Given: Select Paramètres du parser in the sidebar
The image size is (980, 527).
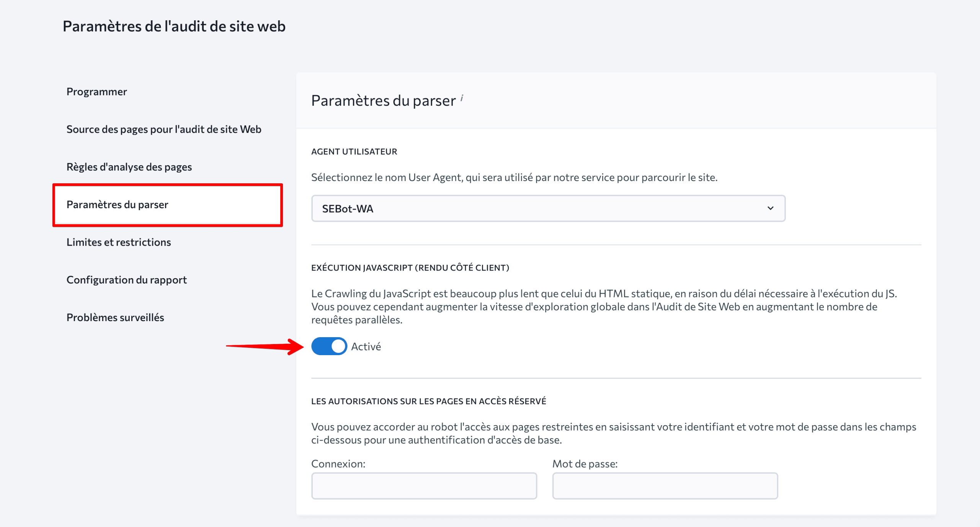Looking at the screenshot, I should tap(117, 205).
